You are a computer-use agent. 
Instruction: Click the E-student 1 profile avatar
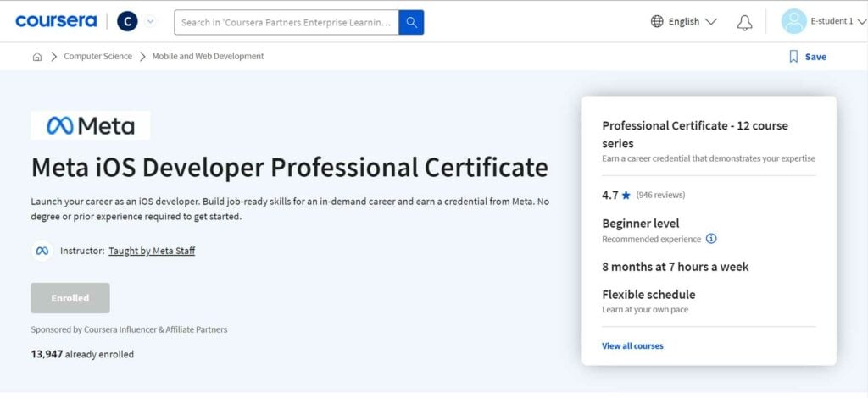(x=793, y=21)
